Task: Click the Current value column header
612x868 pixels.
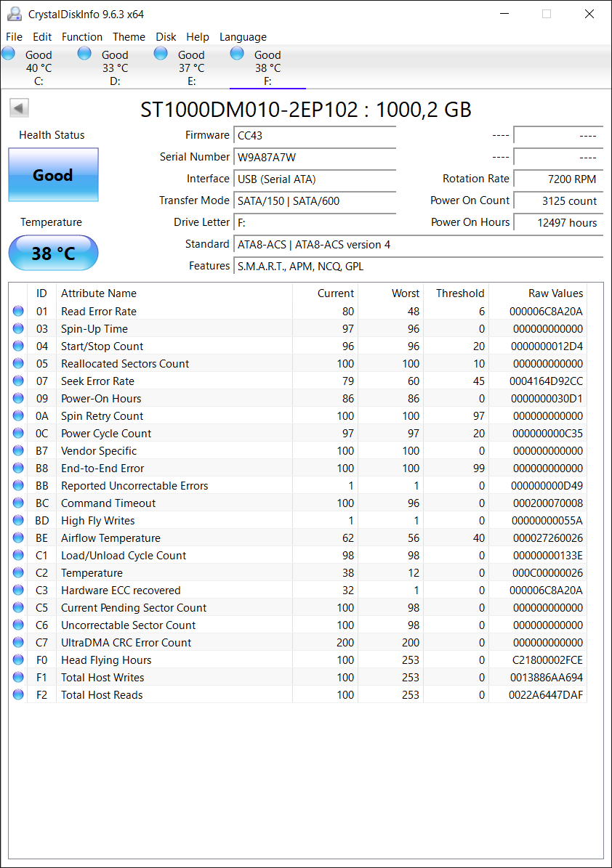Action: pyautogui.click(x=335, y=293)
